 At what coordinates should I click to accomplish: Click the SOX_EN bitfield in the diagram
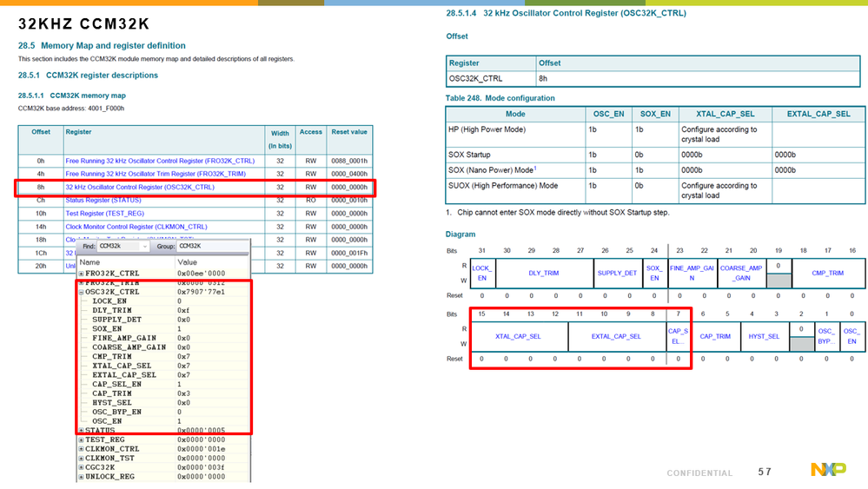[x=655, y=274]
